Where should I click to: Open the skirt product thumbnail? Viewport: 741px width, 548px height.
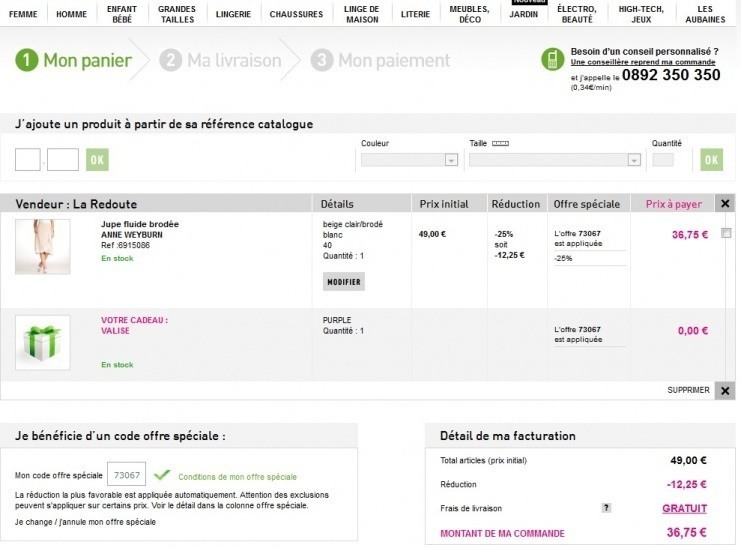coord(43,246)
